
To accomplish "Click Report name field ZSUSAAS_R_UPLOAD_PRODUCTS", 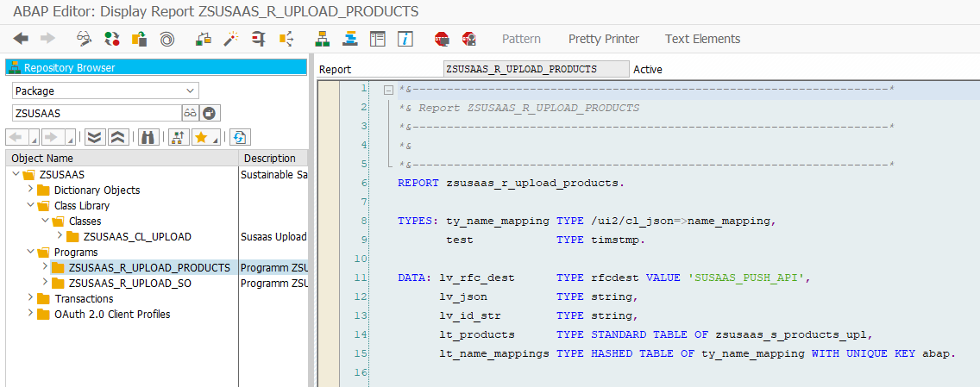I will (x=537, y=69).
